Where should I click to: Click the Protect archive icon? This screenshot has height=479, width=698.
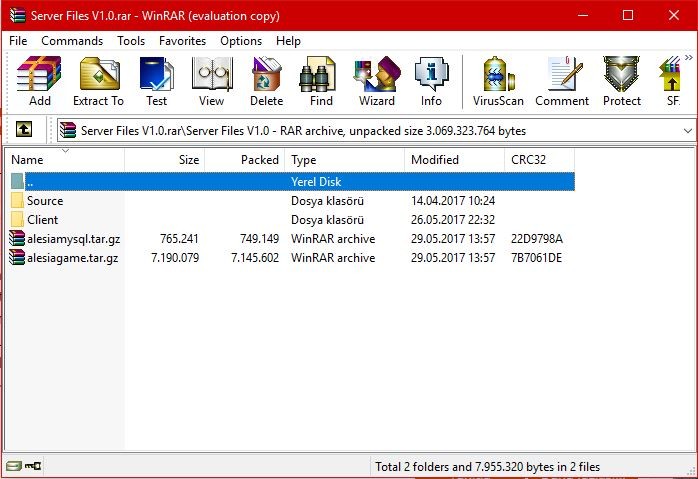pos(621,81)
